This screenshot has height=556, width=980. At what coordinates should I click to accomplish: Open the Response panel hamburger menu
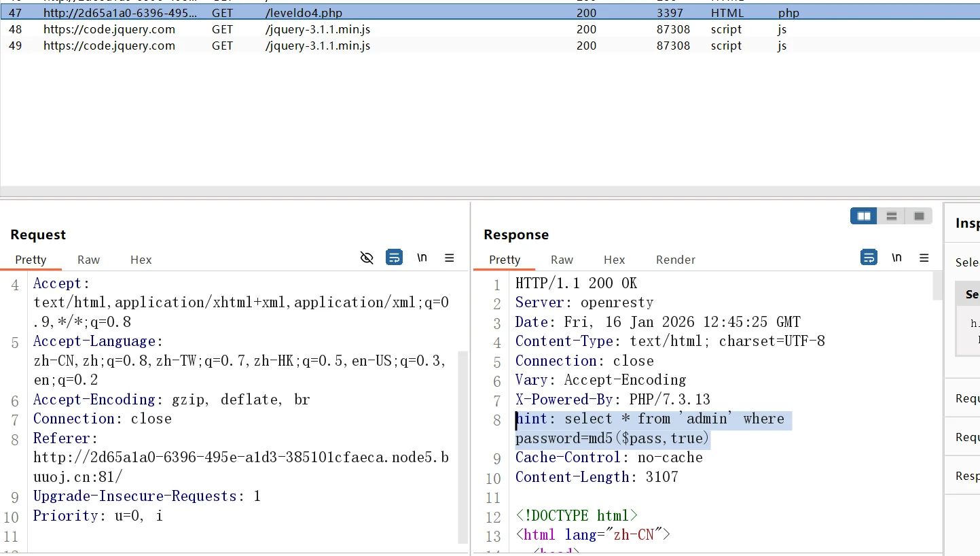(x=924, y=258)
